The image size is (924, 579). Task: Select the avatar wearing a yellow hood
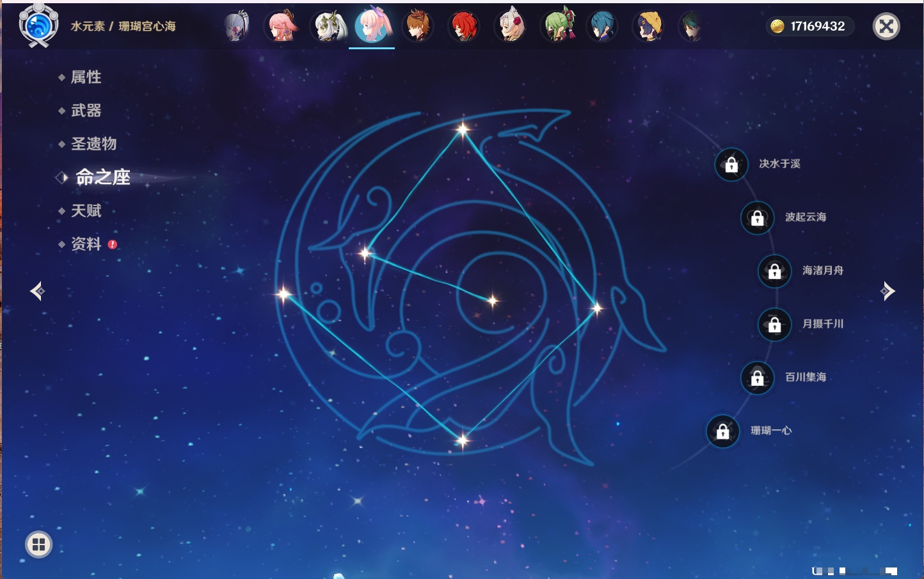[648, 26]
